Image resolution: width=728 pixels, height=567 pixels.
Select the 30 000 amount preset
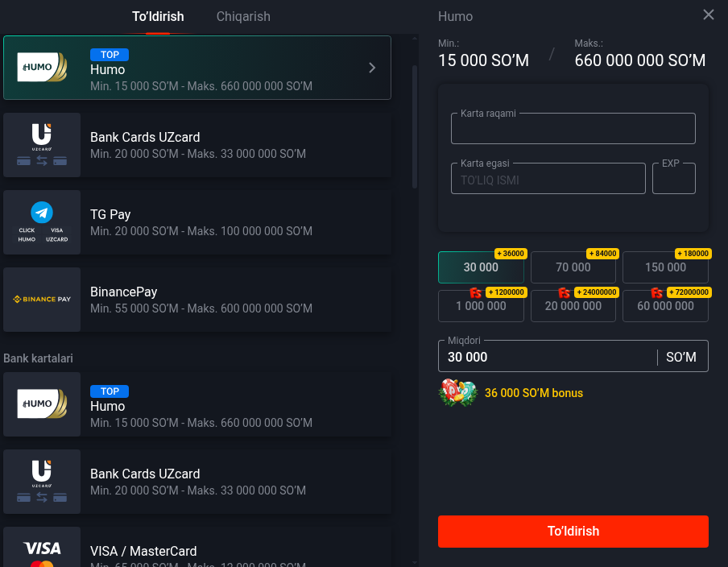(x=481, y=267)
